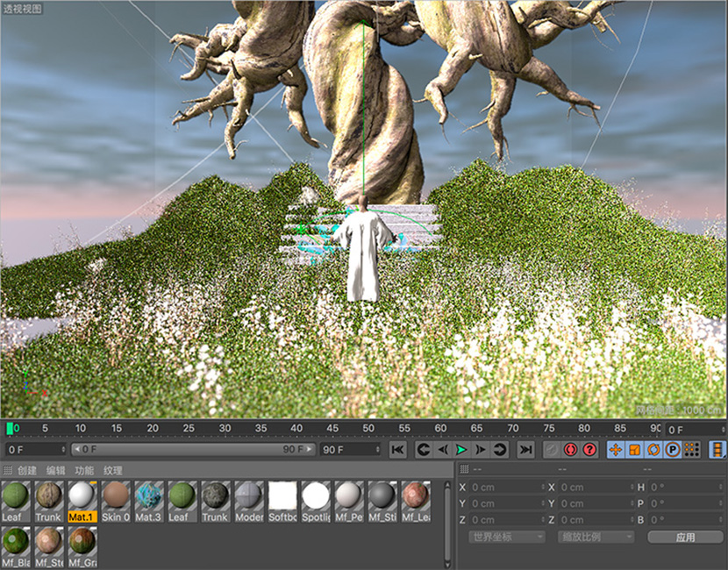Toggle parameter (P) keyframe recording

click(673, 449)
